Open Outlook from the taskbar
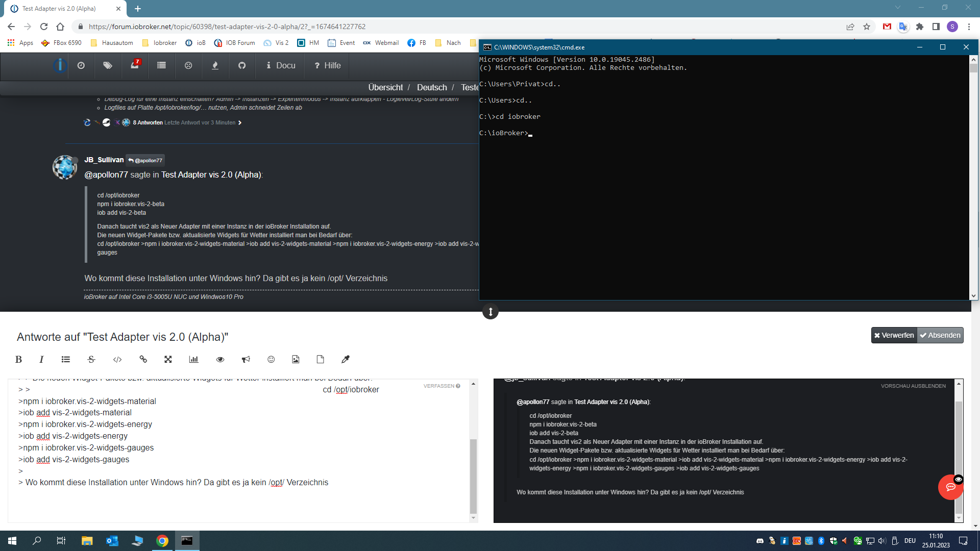The width and height of the screenshot is (980, 551). point(112,541)
